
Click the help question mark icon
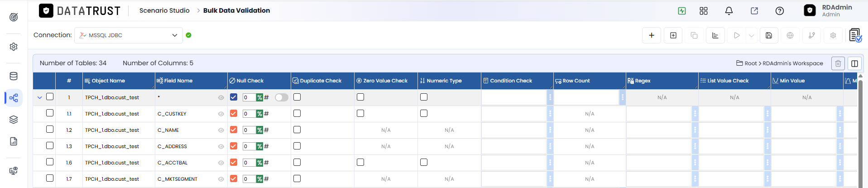tap(779, 11)
